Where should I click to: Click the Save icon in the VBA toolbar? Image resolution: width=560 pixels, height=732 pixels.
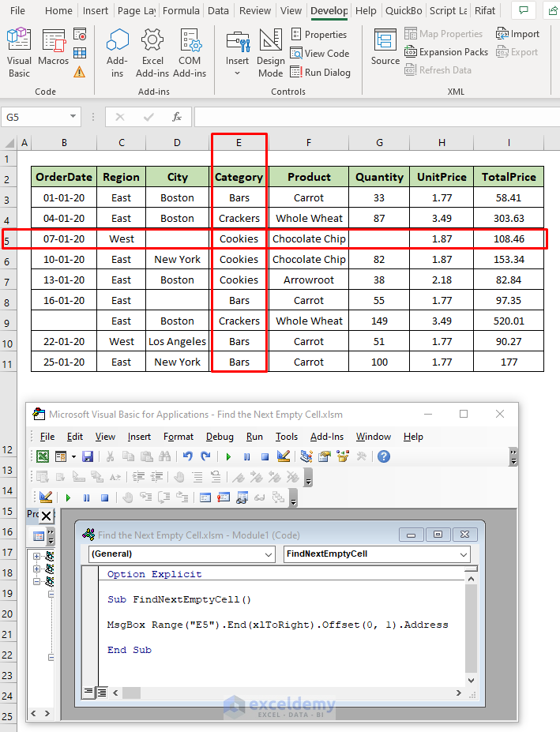coord(88,456)
